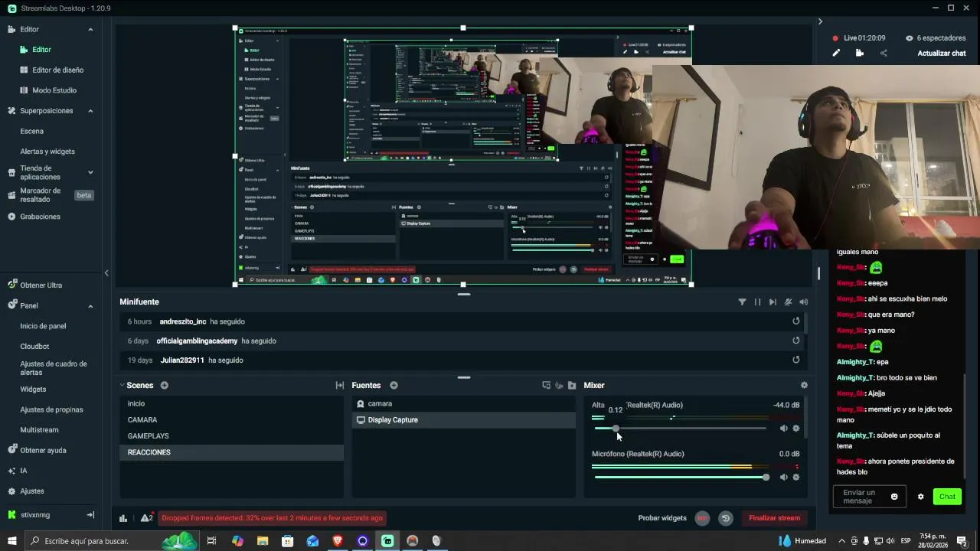
Task: Select the GAMEPLAYS scene
Action: [x=232, y=436]
